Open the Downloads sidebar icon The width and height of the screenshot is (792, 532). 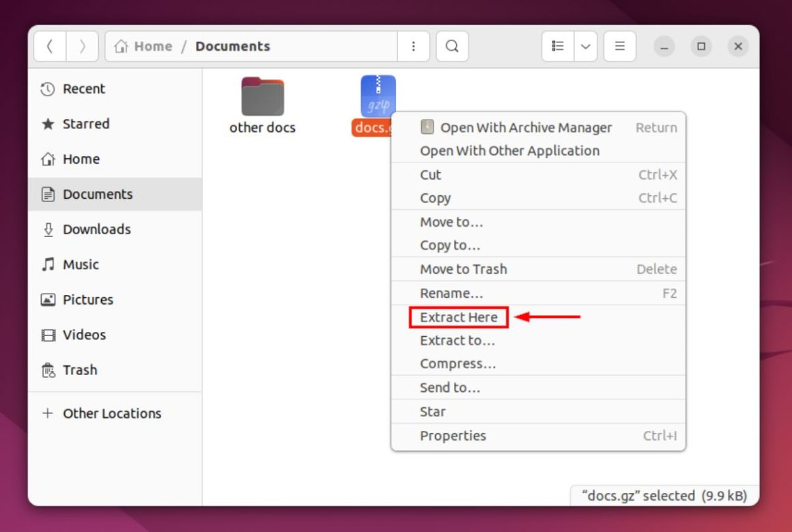point(46,229)
